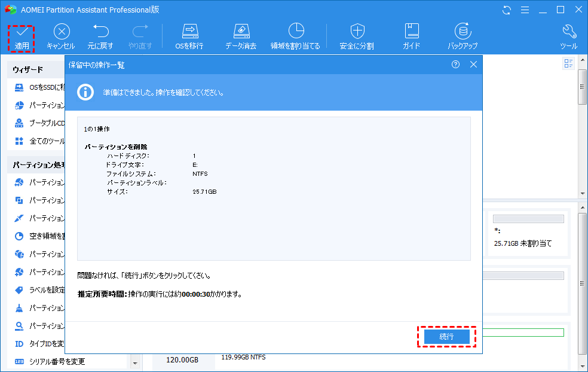
Task: Click the upper right pane scrollbar thumb
Action: (x=583, y=87)
